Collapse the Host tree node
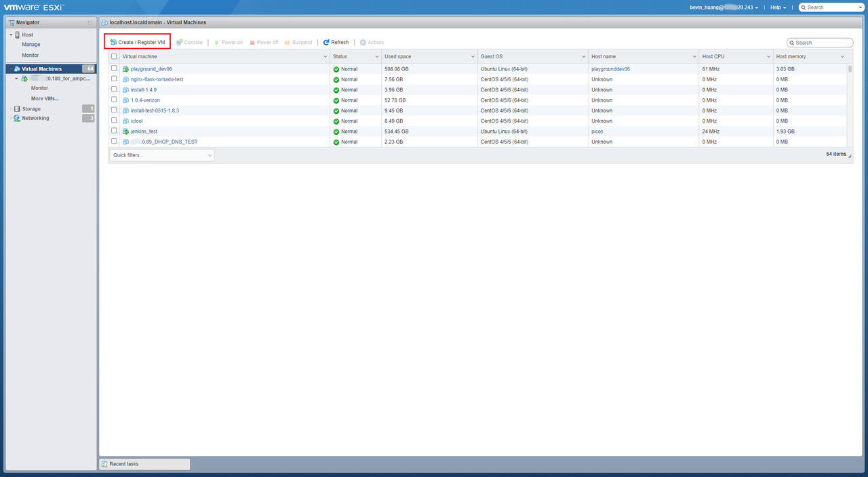Screen dimensions: 868x477 pos(11,35)
